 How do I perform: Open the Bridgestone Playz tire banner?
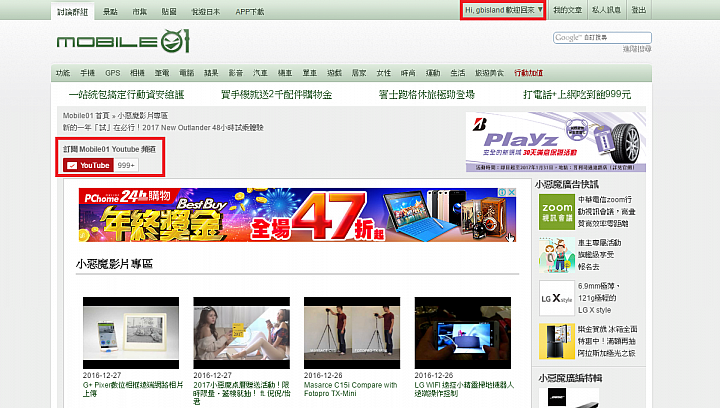(x=556, y=142)
